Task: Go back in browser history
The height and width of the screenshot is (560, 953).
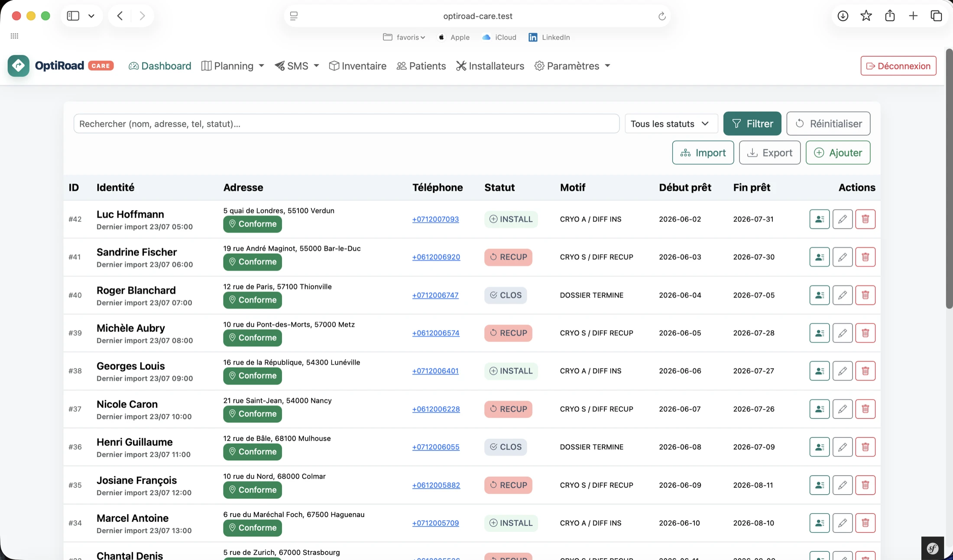Action: pos(120,16)
